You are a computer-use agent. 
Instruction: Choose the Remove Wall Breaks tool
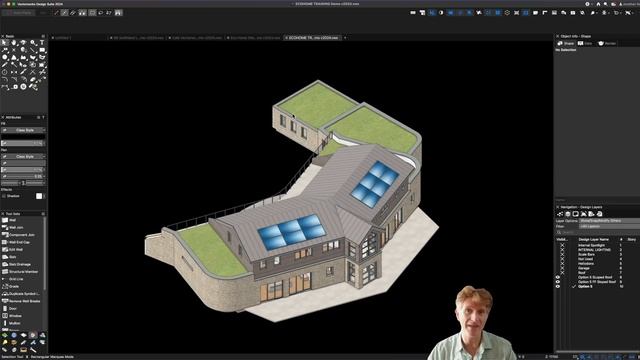22,301
